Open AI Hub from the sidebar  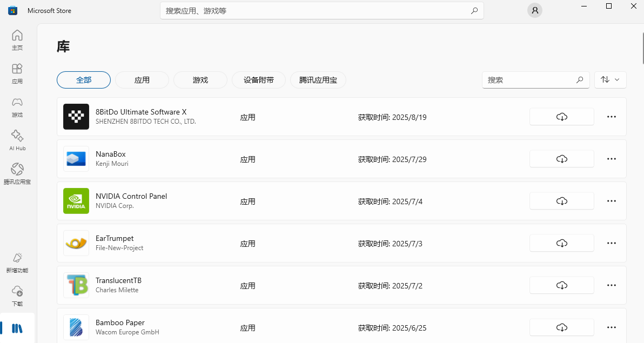[17, 140]
